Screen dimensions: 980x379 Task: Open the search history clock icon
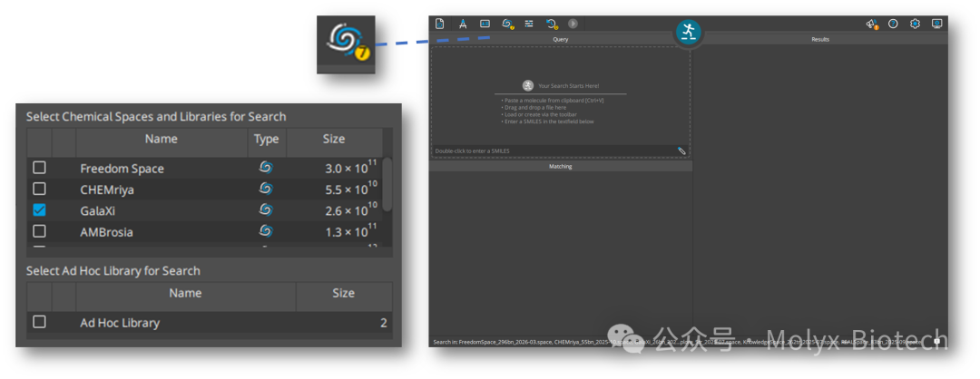pos(552,24)
